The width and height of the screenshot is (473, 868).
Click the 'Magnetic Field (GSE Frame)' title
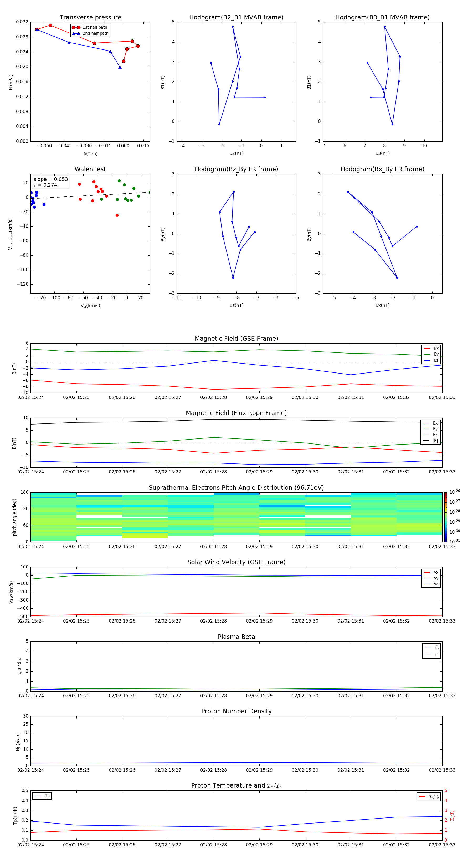[236, 339]
